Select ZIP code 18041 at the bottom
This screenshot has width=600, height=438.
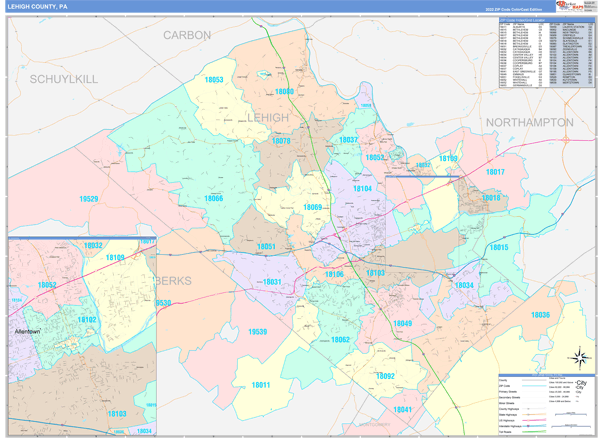click(402, 410)
